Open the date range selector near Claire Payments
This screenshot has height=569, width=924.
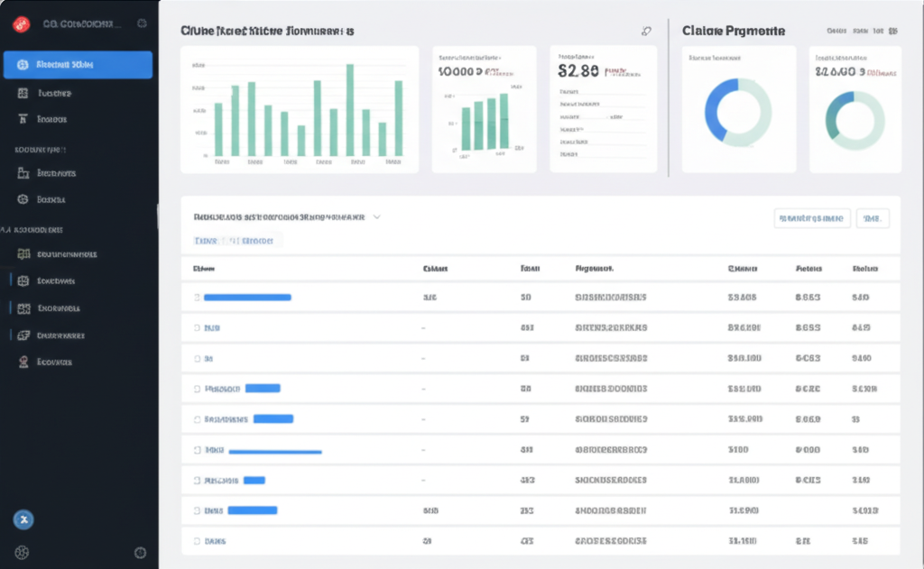tap(864, 30)
